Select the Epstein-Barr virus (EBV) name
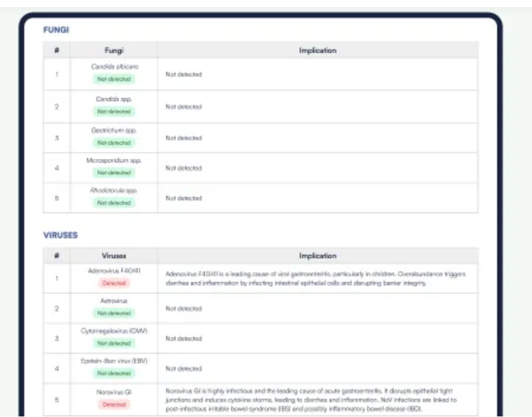532x417 pixels. 114,361
